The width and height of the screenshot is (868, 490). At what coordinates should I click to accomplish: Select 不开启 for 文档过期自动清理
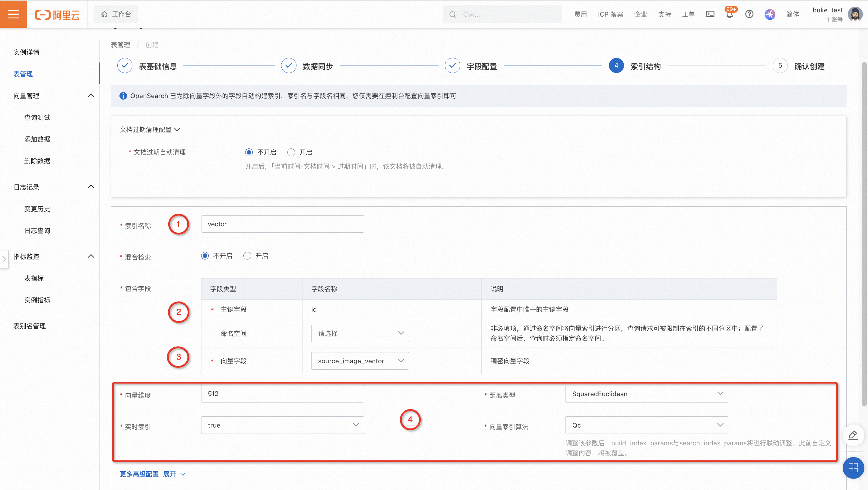pos(249,152)
